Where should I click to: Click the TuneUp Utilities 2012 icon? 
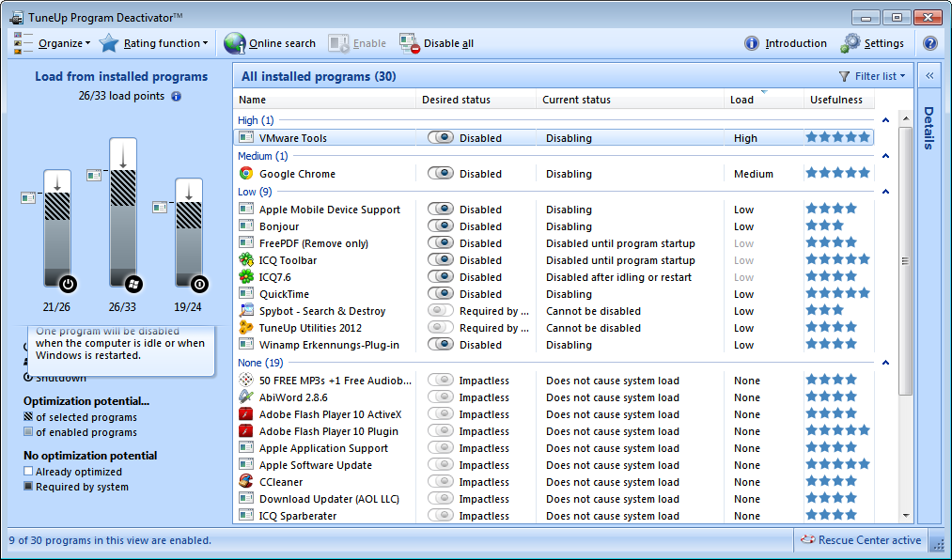pyautogui.click(x=246, y=328)
